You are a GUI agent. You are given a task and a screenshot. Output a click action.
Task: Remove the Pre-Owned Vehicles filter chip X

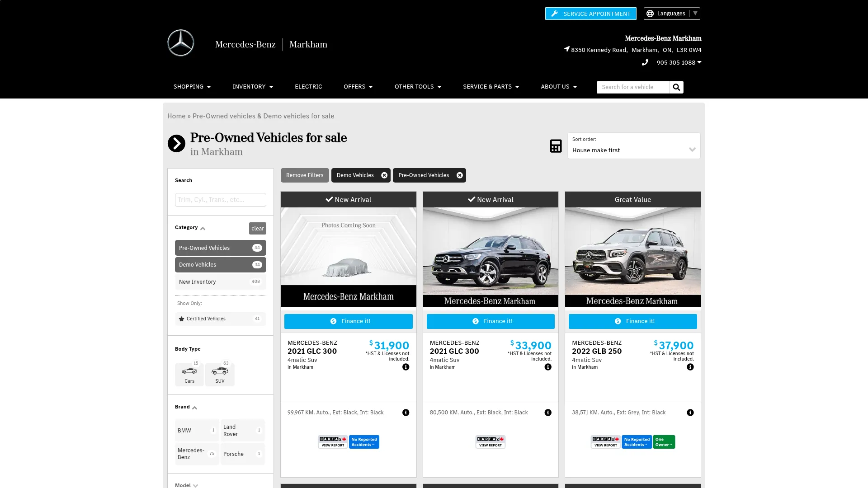(460, 175)
